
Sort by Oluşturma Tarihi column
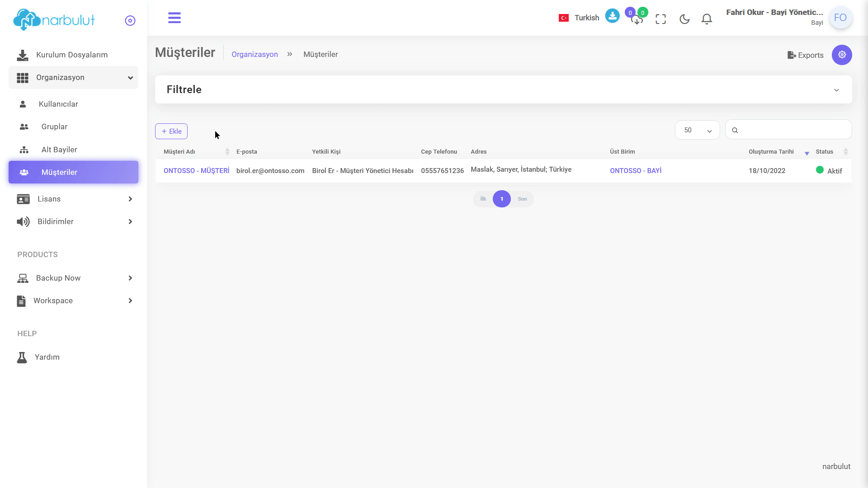pyautogui.click(x=778, y=152)
